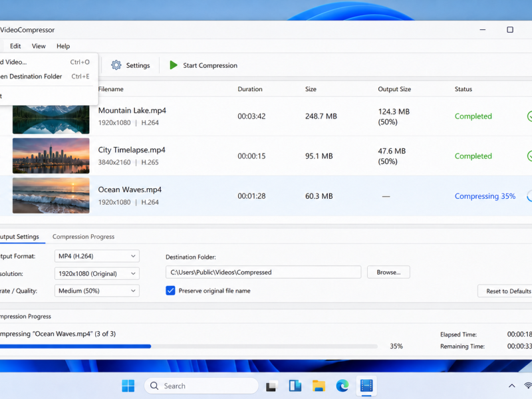The image size is (532, 399).
Task: Expand the Medium (50%) quality dropdown
Action: pos(96,291)
